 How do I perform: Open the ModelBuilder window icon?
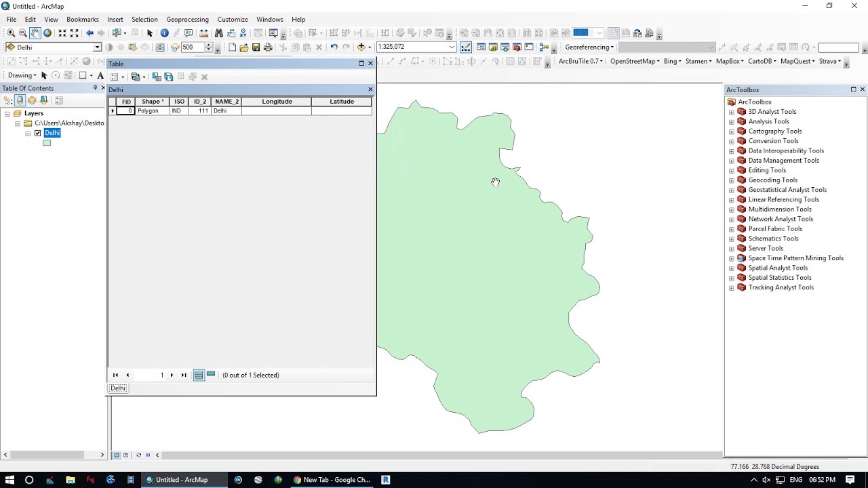pos(544,47)
